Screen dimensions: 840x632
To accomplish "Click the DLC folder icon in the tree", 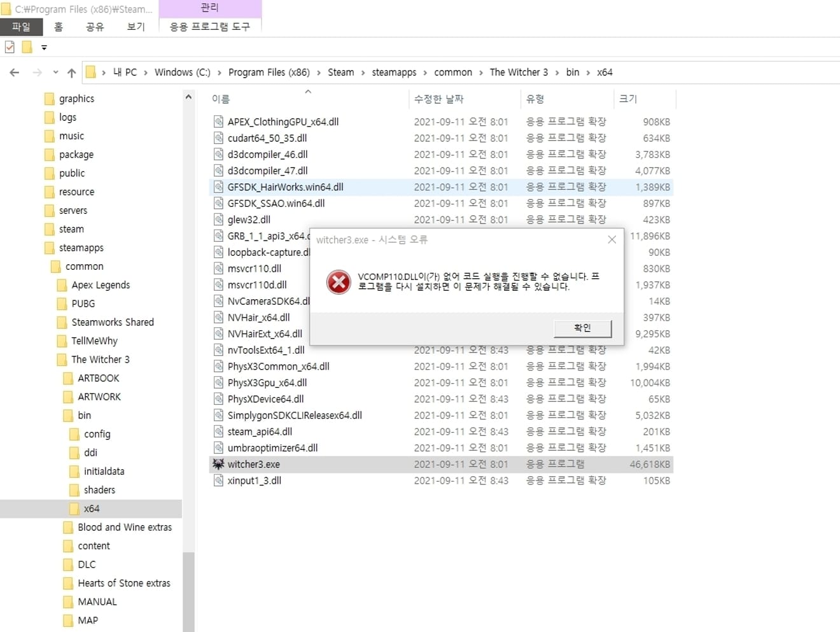I will [x=68, y=565].
